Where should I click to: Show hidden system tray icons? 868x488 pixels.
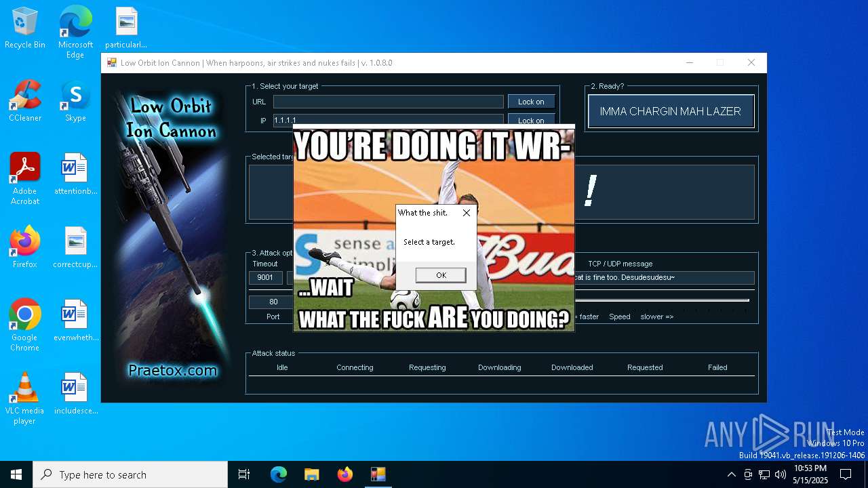point(731,474)
